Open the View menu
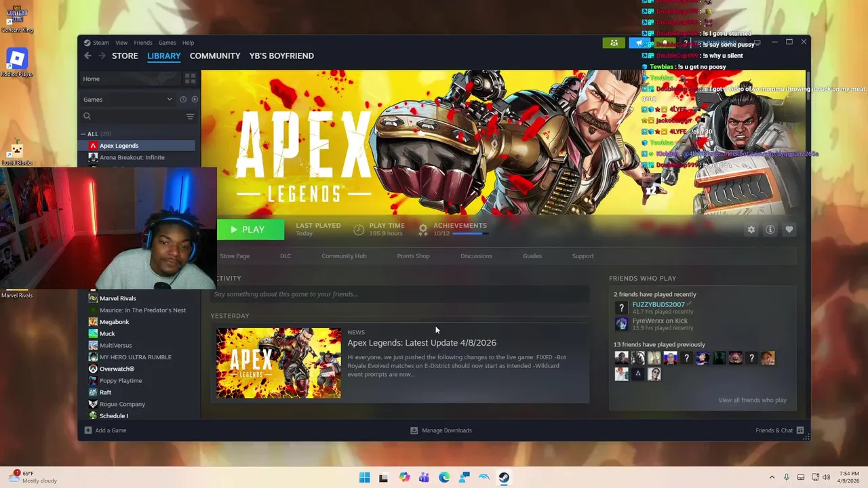 point(121,43)
